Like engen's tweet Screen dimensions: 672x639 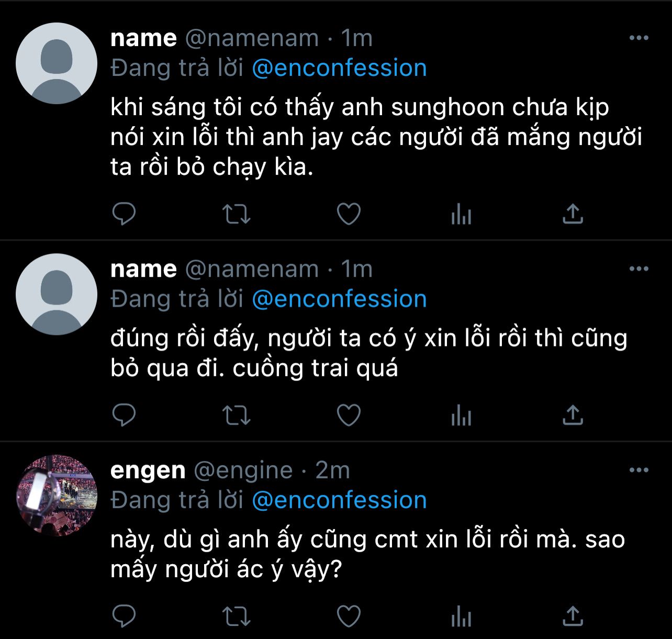pyautogui.click(x=349, y=616)
